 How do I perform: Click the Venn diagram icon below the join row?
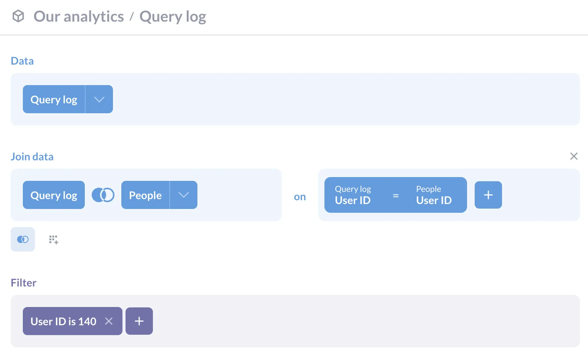tap(23, 239)
